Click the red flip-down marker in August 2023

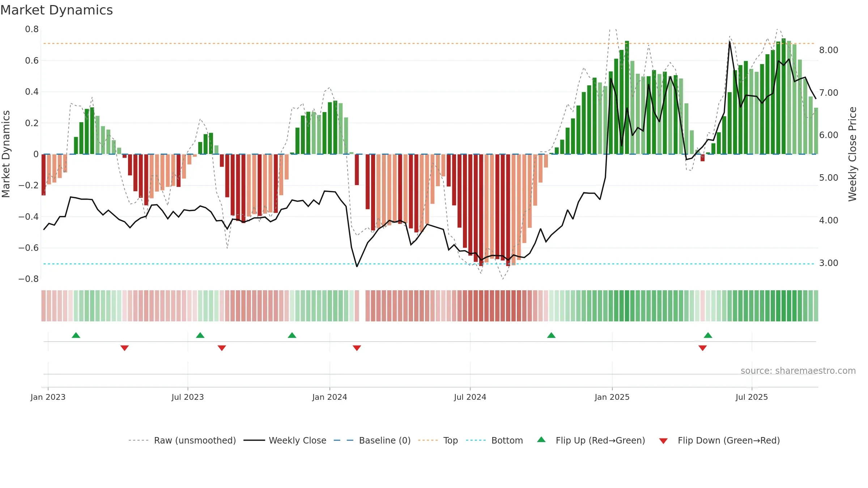click(x=222, y=348)
